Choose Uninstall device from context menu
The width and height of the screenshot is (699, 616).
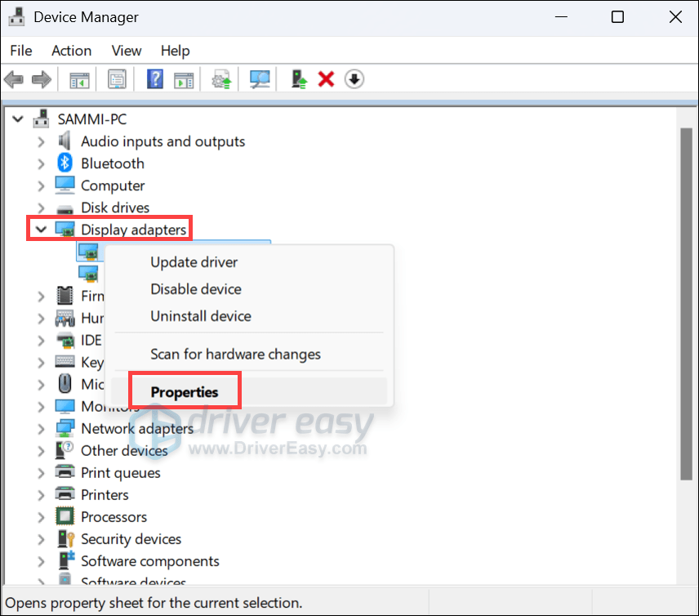tap(200, 316)
